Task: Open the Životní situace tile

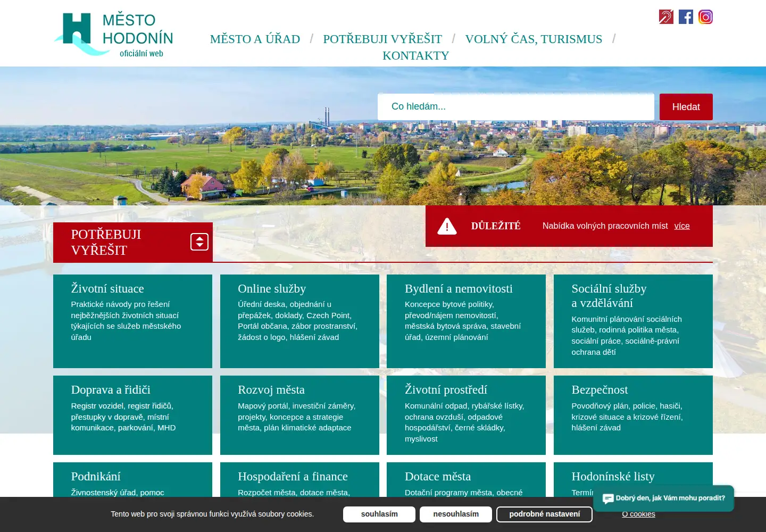Action: pos(132,321)
